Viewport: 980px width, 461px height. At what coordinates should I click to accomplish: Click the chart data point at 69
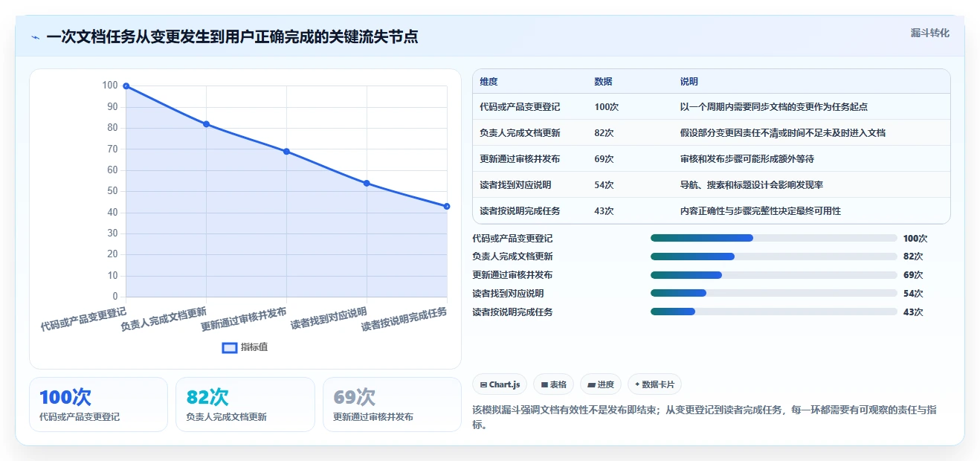click(x=286, y=152)
